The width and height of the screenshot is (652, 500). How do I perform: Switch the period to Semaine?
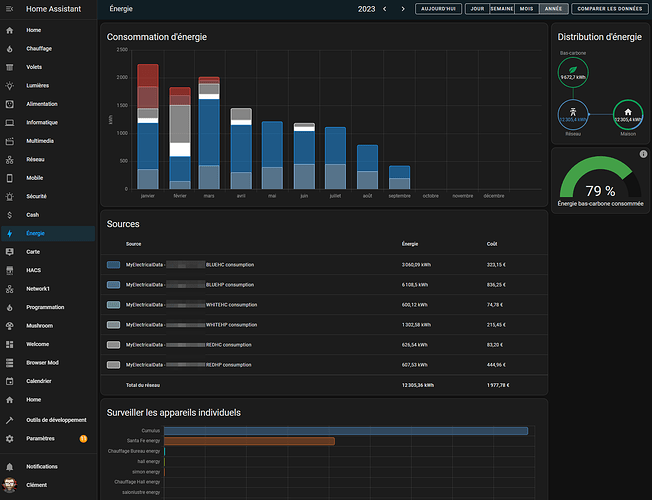[502, 8]
